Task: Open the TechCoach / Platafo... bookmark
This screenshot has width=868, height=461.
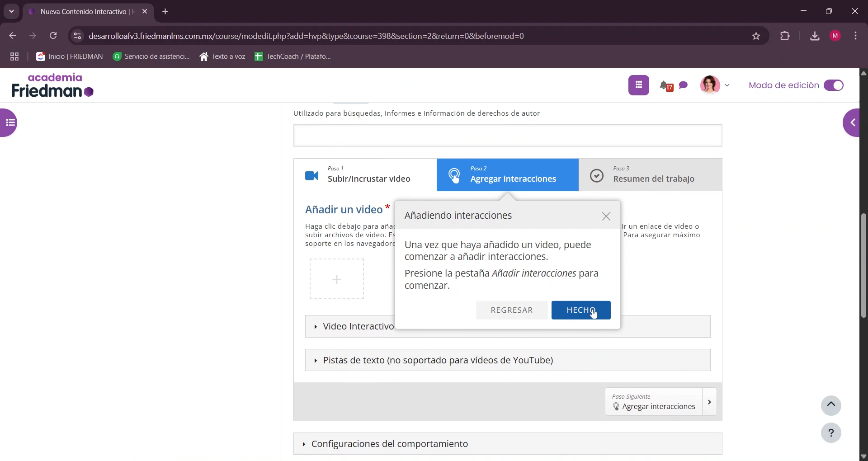Action: pyautogui.click(x=293, y=56)
